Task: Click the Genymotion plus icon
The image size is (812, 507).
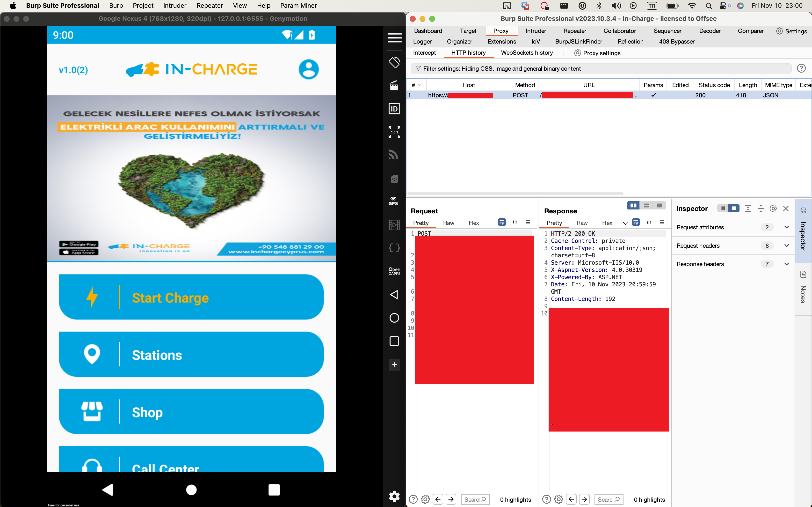Action: pos(395,365)
